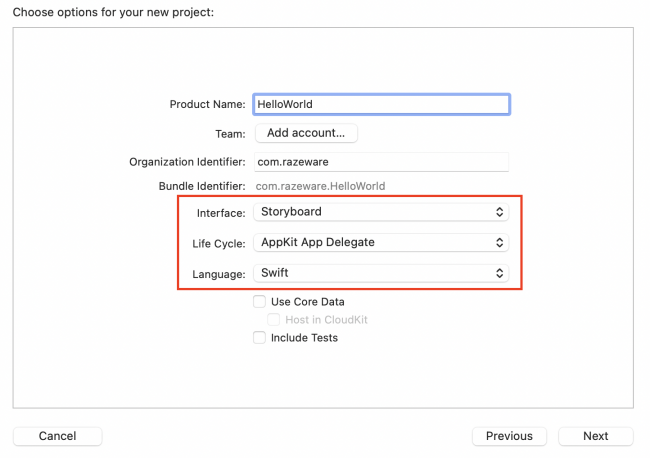Open the Life Cycle dropdown menu
The height and width of the screenshot is (458, 650).
(380, 242)
